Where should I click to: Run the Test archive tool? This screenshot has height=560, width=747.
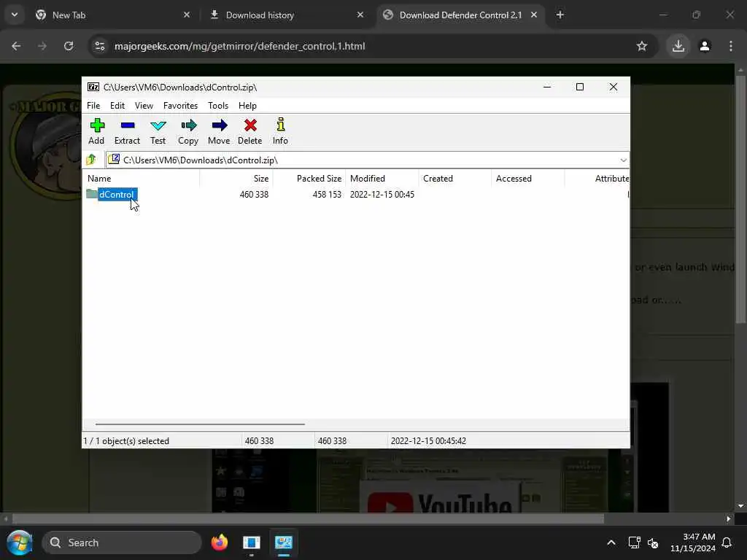click(158, 131)
